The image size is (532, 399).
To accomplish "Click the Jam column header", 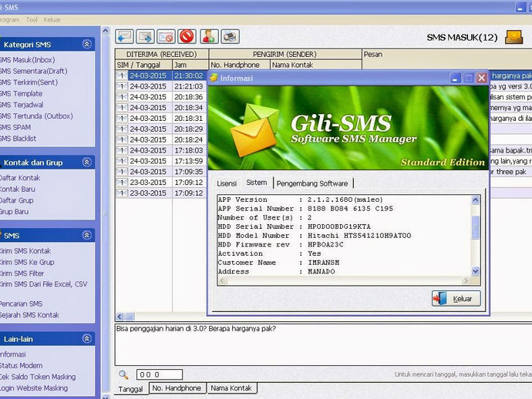I will click(x=190, y=65).
